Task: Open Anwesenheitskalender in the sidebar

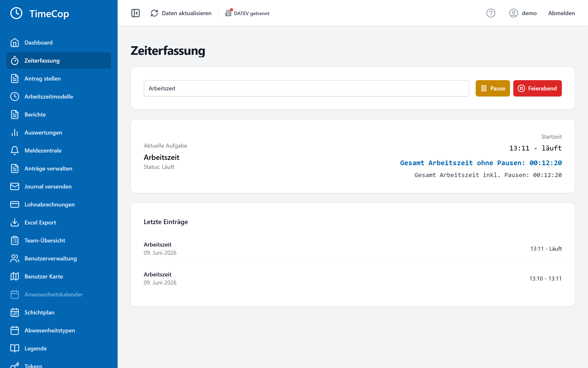Action: coord(59,295)
